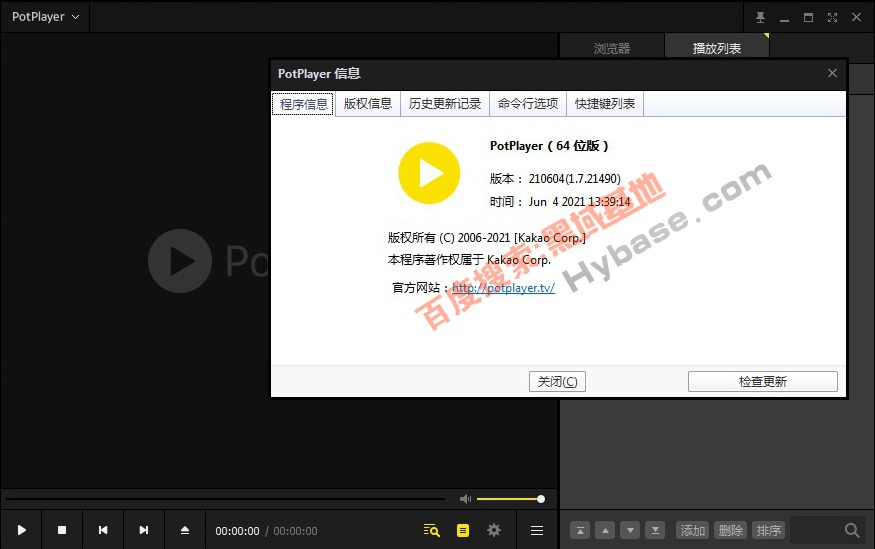Image resolution: width=875 pixels, height=549 pixels.
Task: Move playlist item to the bottom
Action: pyautogui.click(x=655, y=530)
